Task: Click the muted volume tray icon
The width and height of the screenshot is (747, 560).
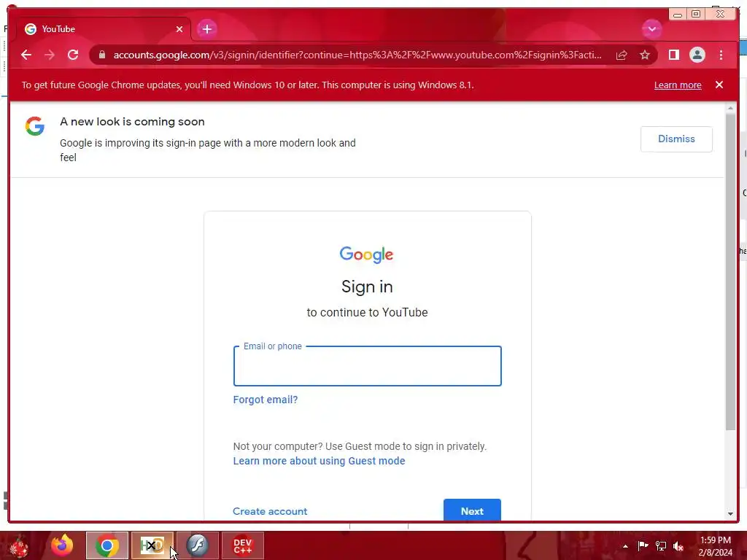Action: [x=678, y=546]
